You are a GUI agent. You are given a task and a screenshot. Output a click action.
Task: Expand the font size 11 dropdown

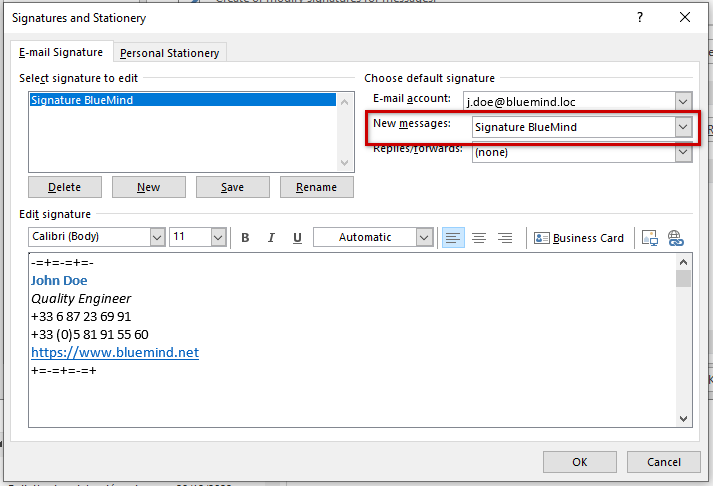click(x=218, y=237)
